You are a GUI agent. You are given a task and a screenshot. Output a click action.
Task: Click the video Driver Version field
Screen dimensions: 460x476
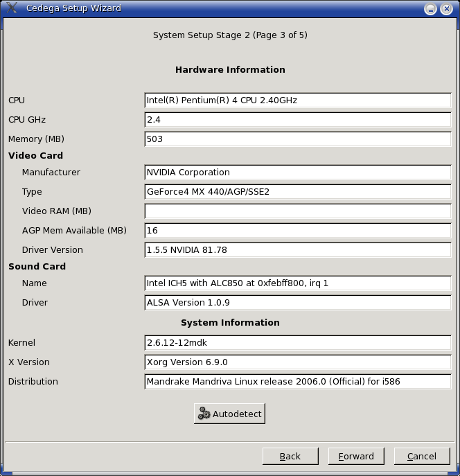click(x=298, y=250)
